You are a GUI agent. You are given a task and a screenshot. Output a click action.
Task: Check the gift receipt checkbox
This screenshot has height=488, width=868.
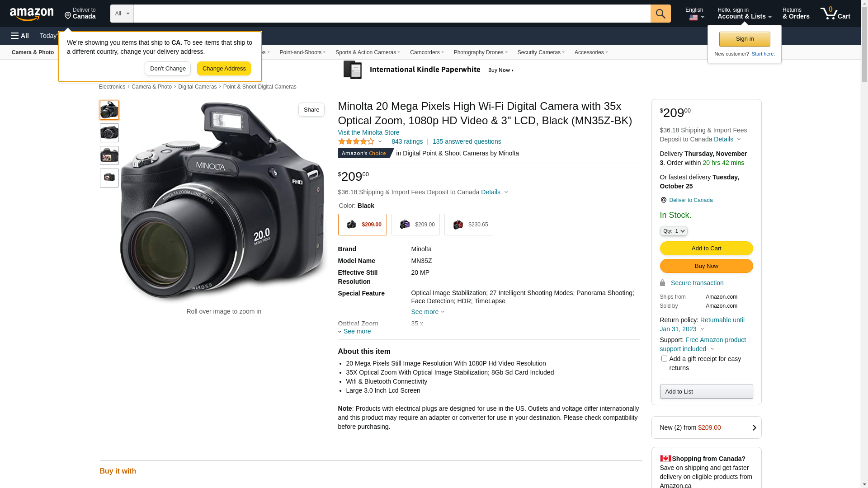click(x=664, y=359)
